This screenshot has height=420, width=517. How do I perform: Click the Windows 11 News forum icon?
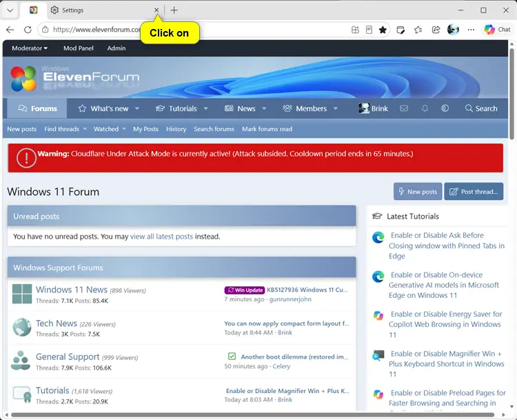pyautogui.click(x=22, y=294)
